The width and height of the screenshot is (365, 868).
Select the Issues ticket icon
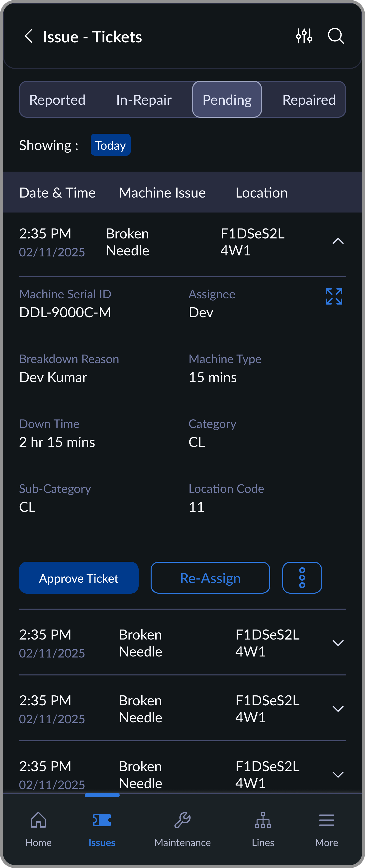coord(102,820)
